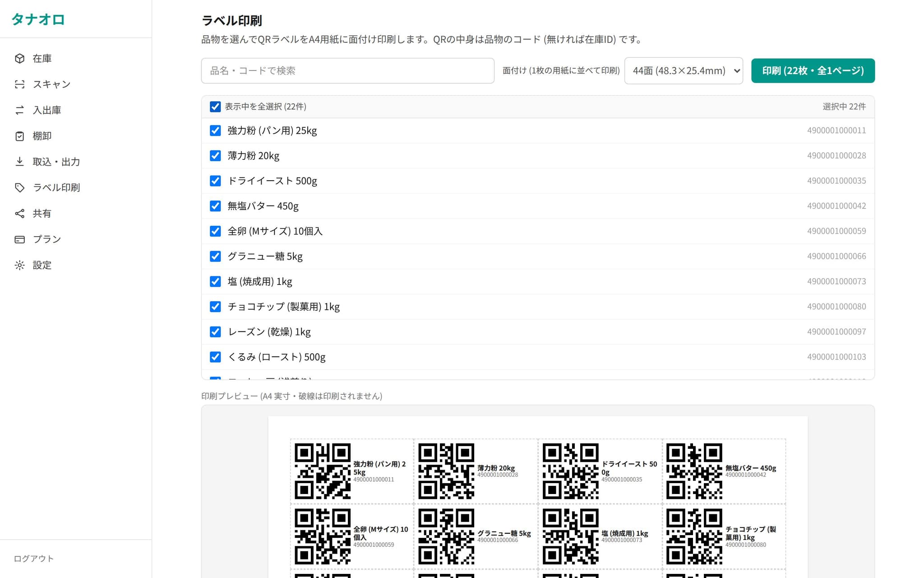Deselect チョコチップ (製菓用) 1kg checkbox
Image resolution: width=924 pixels, height=578 pixels.
click(215, 307)
